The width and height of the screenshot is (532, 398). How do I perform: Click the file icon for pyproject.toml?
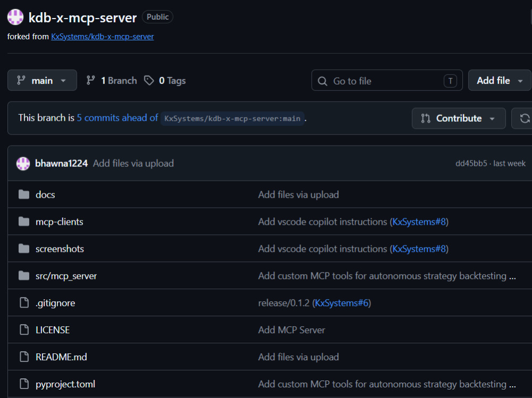(x=24, y=384)
